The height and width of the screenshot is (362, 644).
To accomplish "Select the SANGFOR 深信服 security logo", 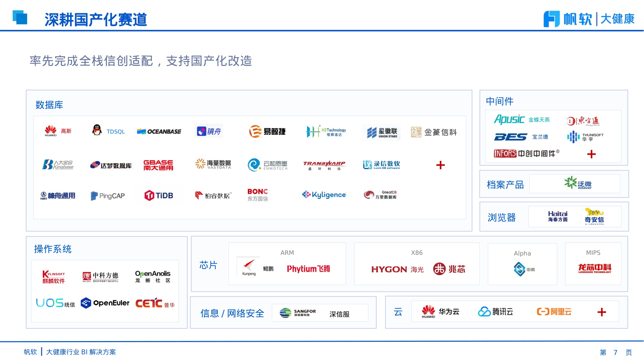I will [298, 312].
